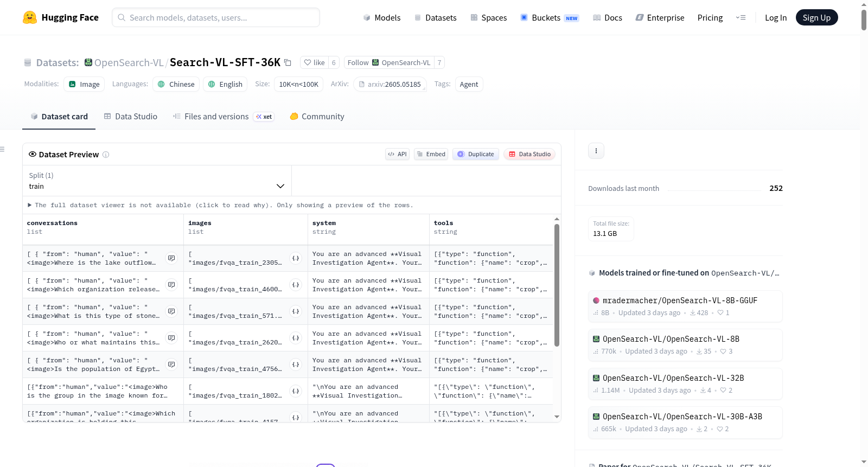Click the Datasets: breadcrumb link

point(58,62)
